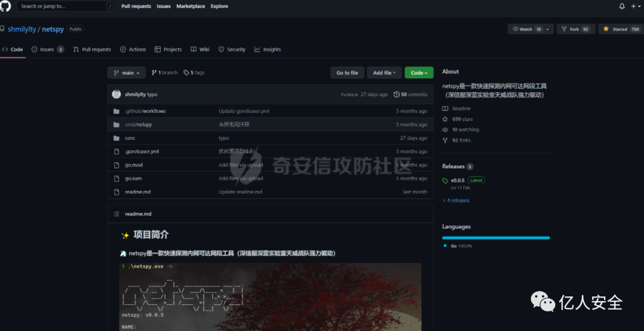Select the repository Pull requests tab
The height and width of the screenshot is (331, 644).
tap(92, 50)
